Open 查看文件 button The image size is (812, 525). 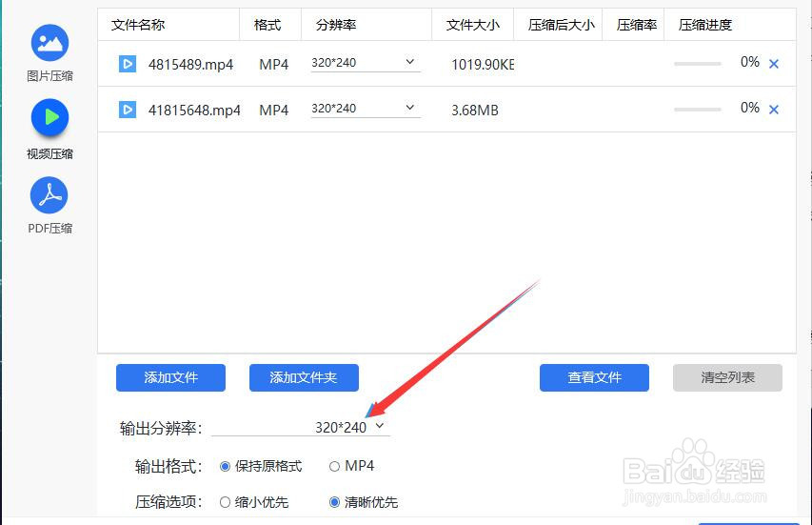coord(595,378)
